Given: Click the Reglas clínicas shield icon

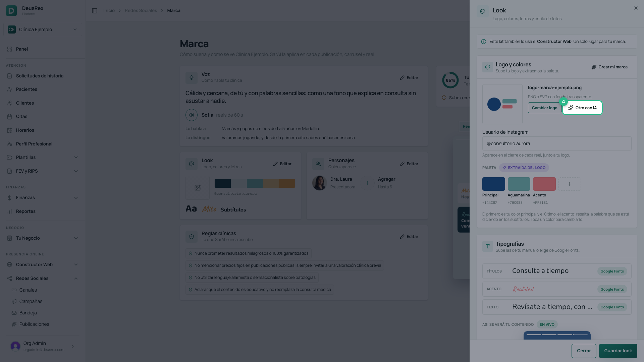Looking at the screenshot, I should 192,237.
